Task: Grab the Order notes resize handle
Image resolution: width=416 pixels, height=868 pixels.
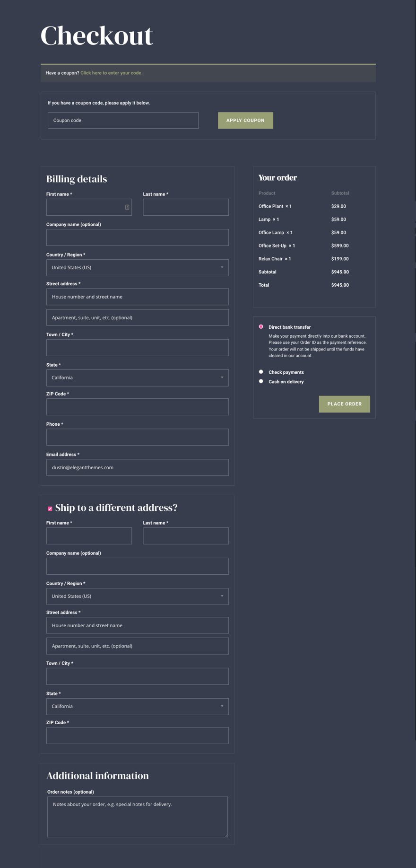Action: click(x=225, y=835)
